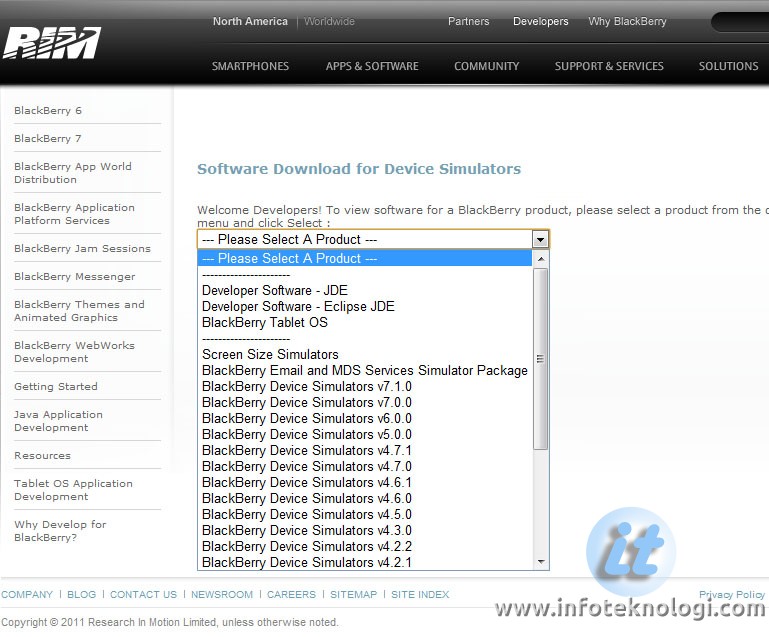Click the search field in the header
769x637 pixels.
click(740, 23)
